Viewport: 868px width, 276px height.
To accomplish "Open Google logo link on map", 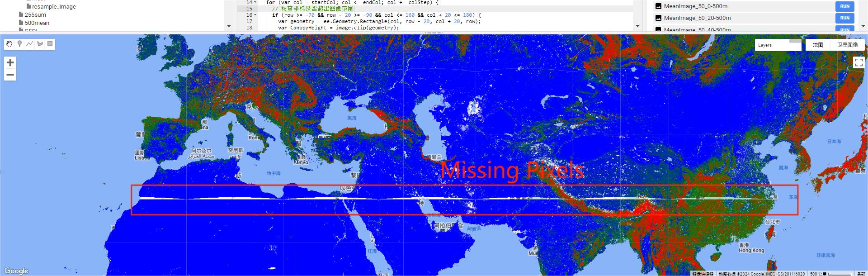I will [x=16, y=271].
